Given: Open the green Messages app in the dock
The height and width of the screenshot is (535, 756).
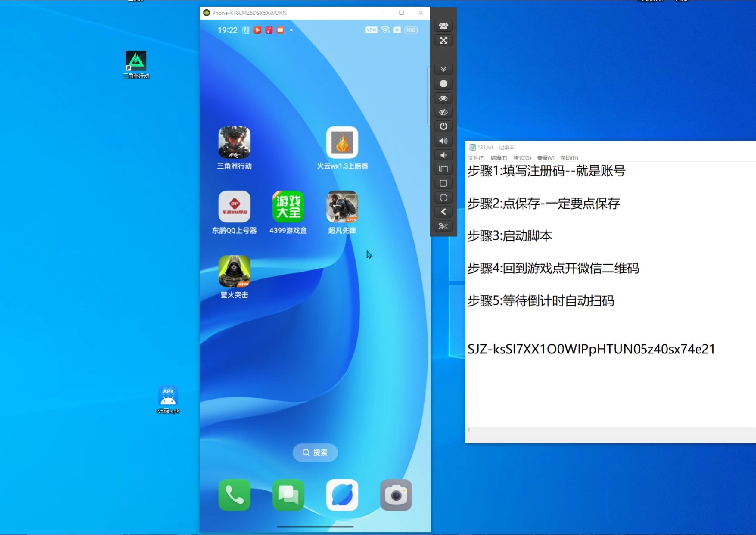Looking at the screenshot, I should [288, 494].
